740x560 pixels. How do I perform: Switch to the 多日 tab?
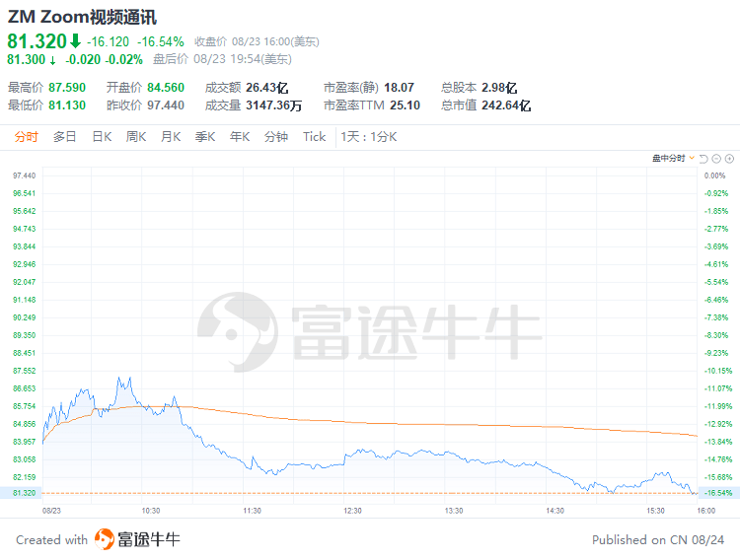tap(65, 137)
